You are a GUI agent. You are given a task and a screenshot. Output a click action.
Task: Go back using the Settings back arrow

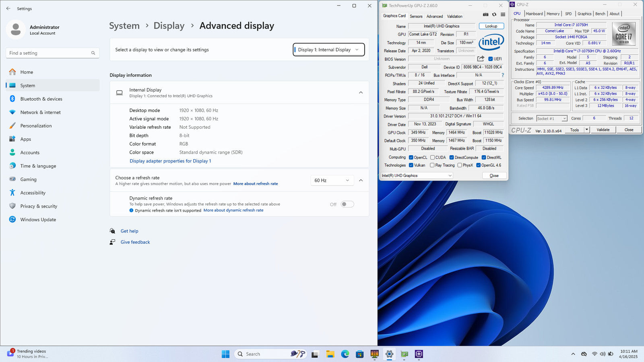[8, 8]
